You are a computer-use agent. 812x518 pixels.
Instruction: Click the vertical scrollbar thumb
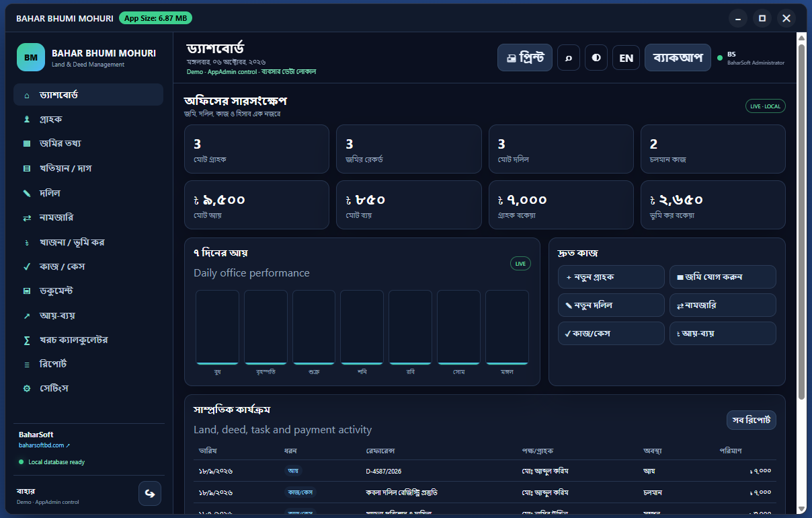point(801,221)
